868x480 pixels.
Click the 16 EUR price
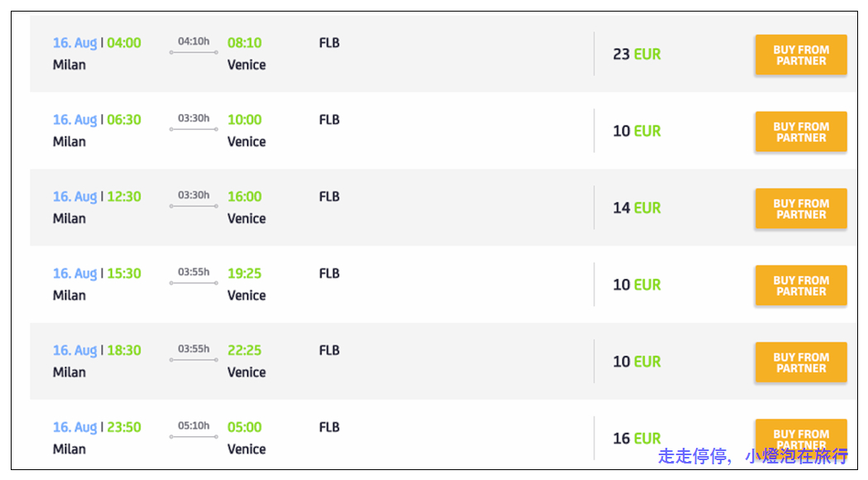point(637,439)
